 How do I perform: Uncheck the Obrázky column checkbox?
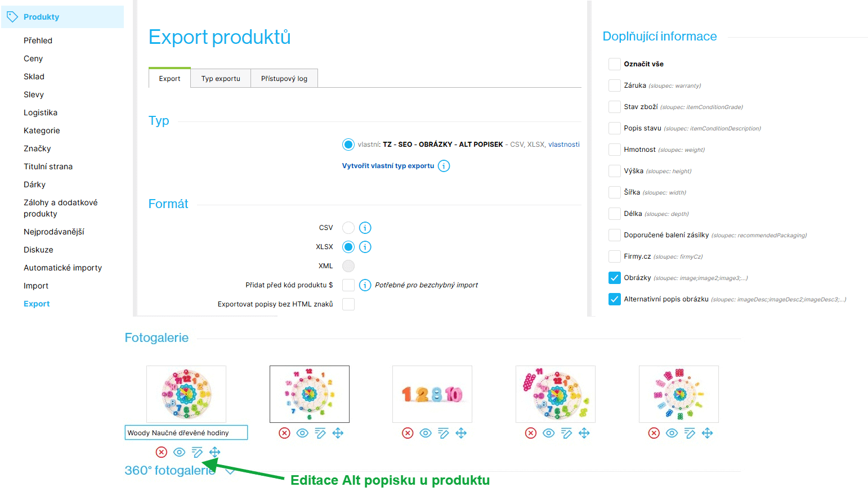coord(614,277)
